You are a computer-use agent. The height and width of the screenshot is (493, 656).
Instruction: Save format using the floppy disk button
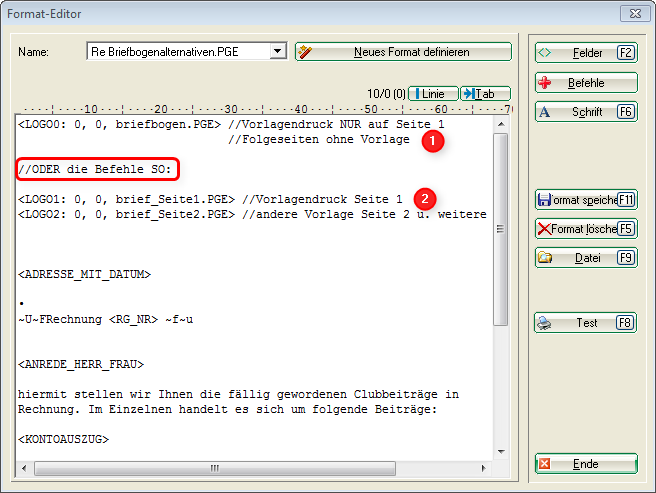click(x=586, y=199)
